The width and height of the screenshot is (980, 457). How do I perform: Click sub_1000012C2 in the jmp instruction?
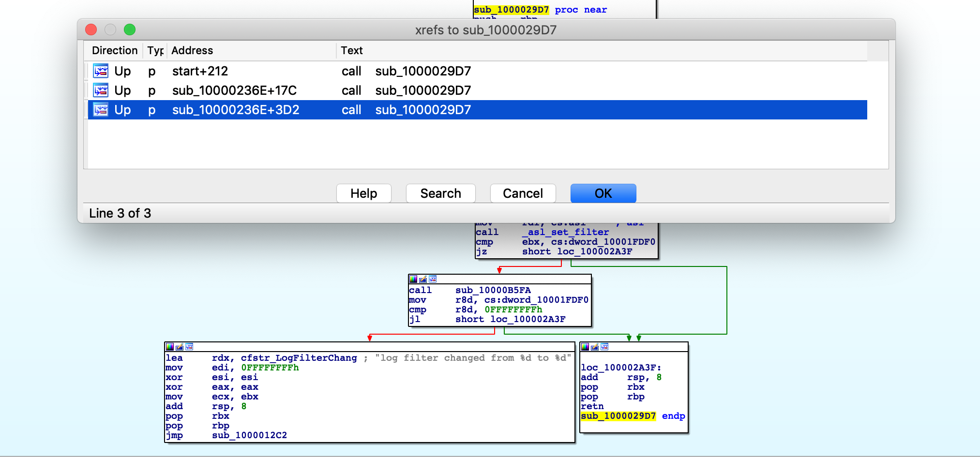click(x=249, y=435)
